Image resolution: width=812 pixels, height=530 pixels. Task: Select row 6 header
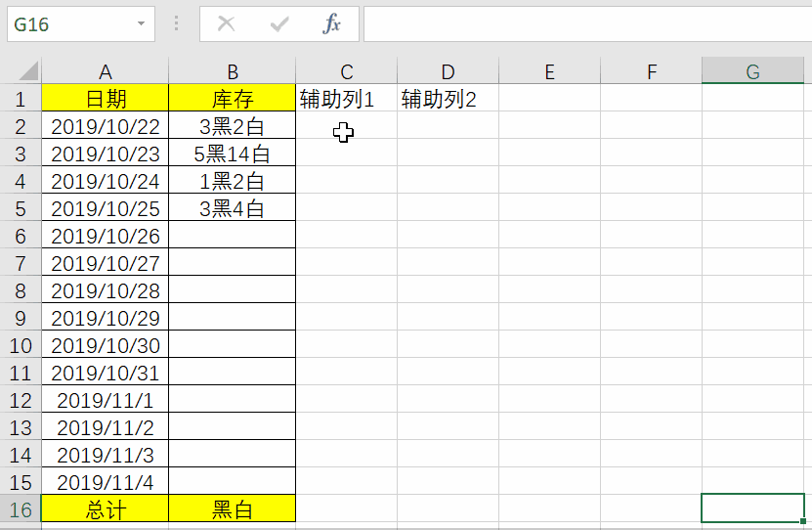(21, 236)
